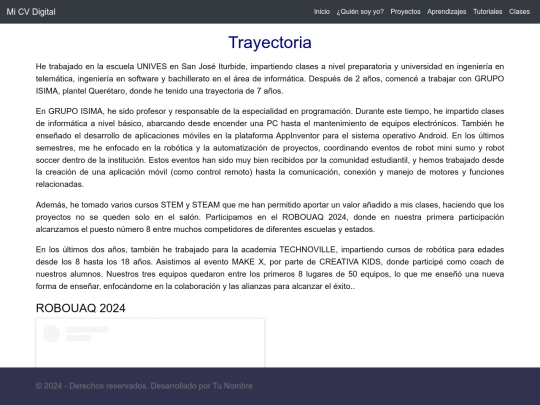Click the ROBOUAQ 2024 subheading
The width and height of the screenshot is (540, 405).
pyautogui.click(x=81, y=308)
